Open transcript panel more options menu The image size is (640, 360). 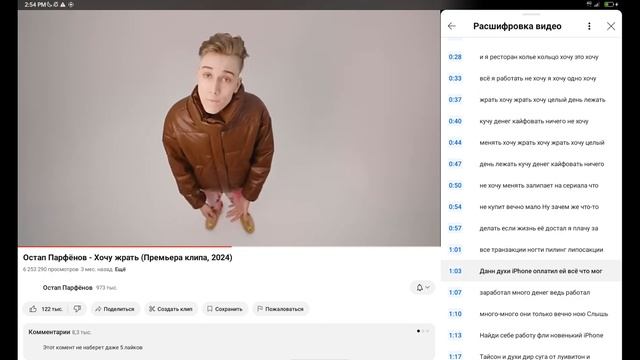[x=589, y=26]
